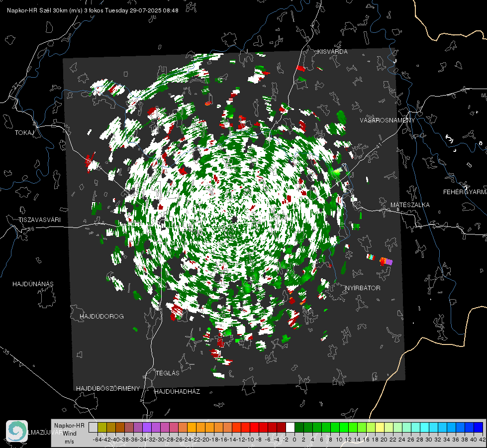Pick the deep blue last legend swatch
The width and height of the screenshot is (487, 448).
pos(479,427)
